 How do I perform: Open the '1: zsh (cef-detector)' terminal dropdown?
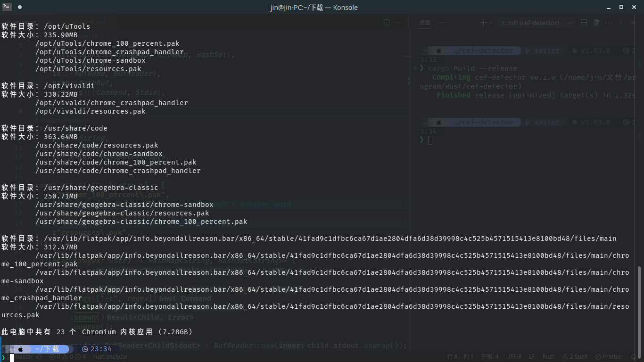pos(537,23)
